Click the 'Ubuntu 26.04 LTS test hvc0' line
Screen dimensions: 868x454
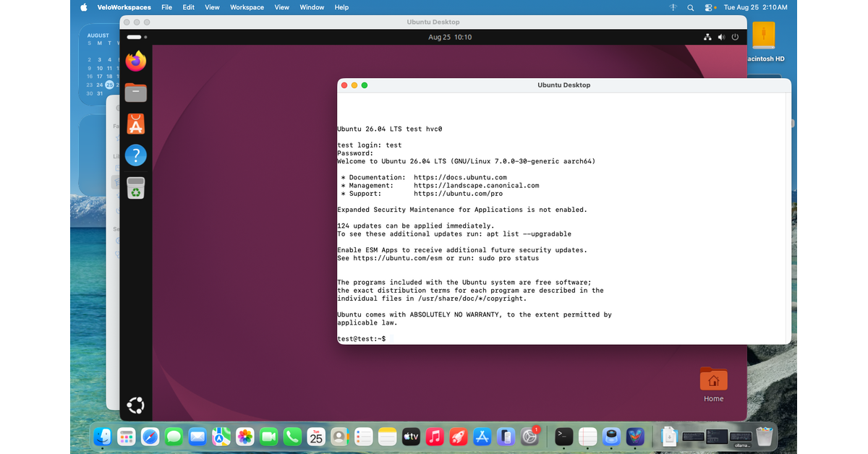tap(389, 129)
